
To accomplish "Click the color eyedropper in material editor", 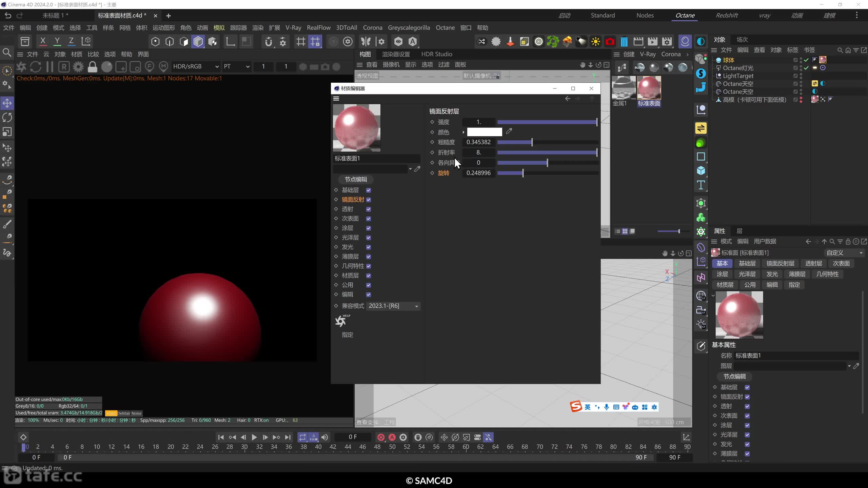I will coord(509,131).
